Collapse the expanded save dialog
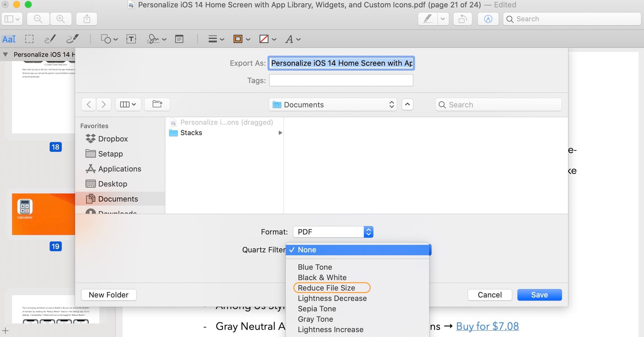 [x=407, y=105]
